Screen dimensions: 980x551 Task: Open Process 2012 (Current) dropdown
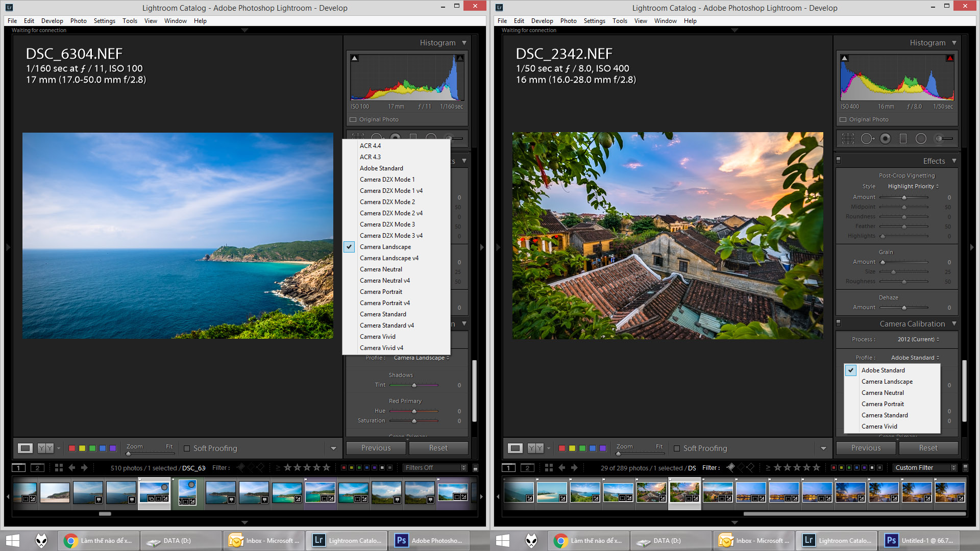tap(918, 339)
